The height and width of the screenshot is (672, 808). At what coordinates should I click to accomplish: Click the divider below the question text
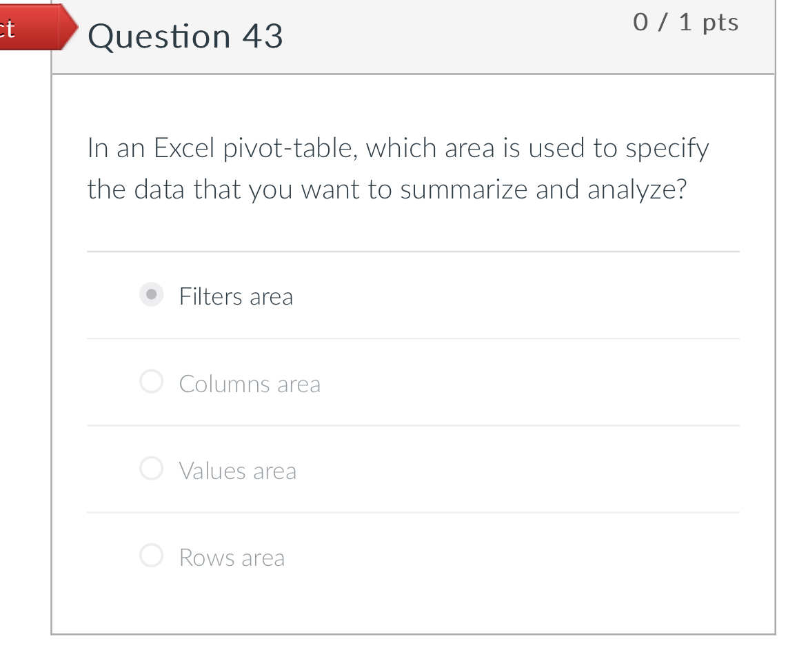(414, 252)
